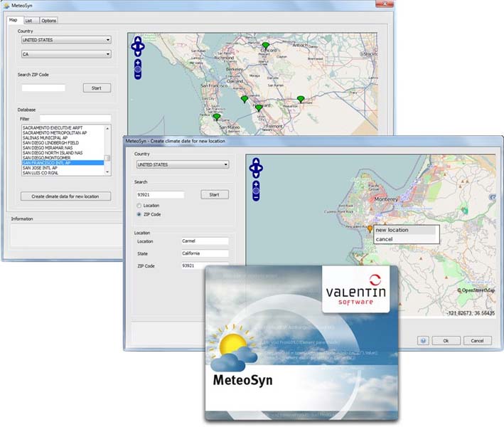Click Start beside Search ZIP Code field
This screenshot has height=427, width=504.
point(97,88)
